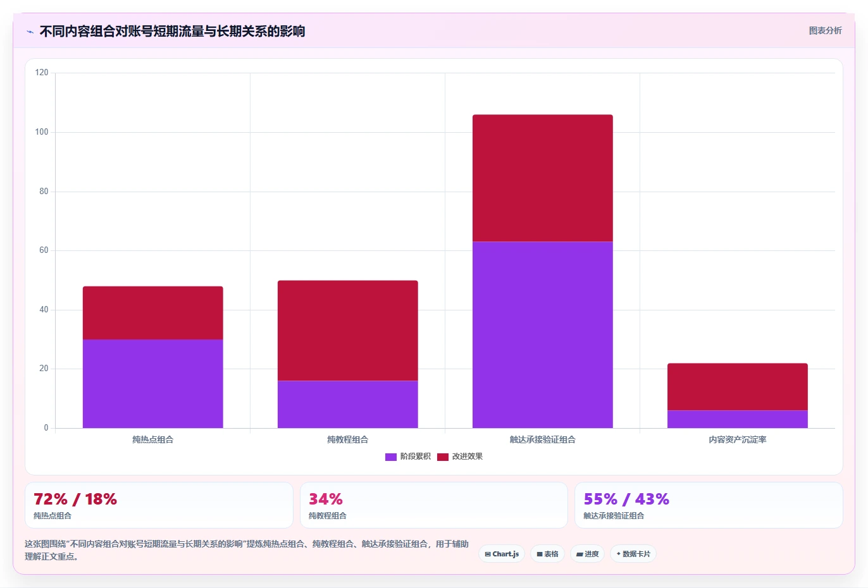
Task: Click the purple segment of the 纯教程组合 bar
Action: tap(347, 405)
